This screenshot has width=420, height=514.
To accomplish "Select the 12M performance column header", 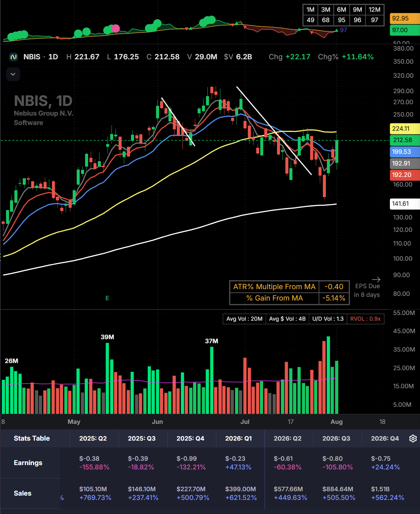I will tap(374, 10).
